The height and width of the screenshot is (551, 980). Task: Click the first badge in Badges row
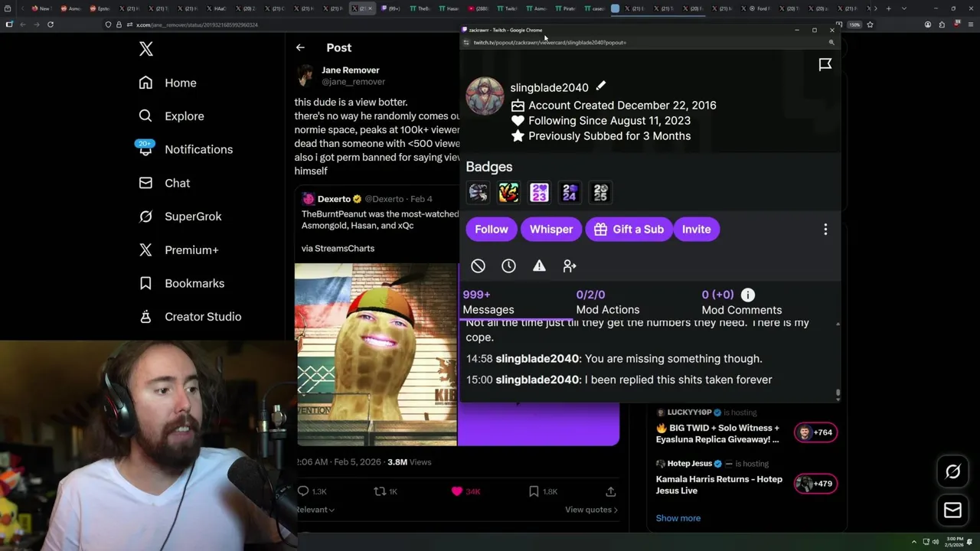pyautogui.click(x=478, y=193)
